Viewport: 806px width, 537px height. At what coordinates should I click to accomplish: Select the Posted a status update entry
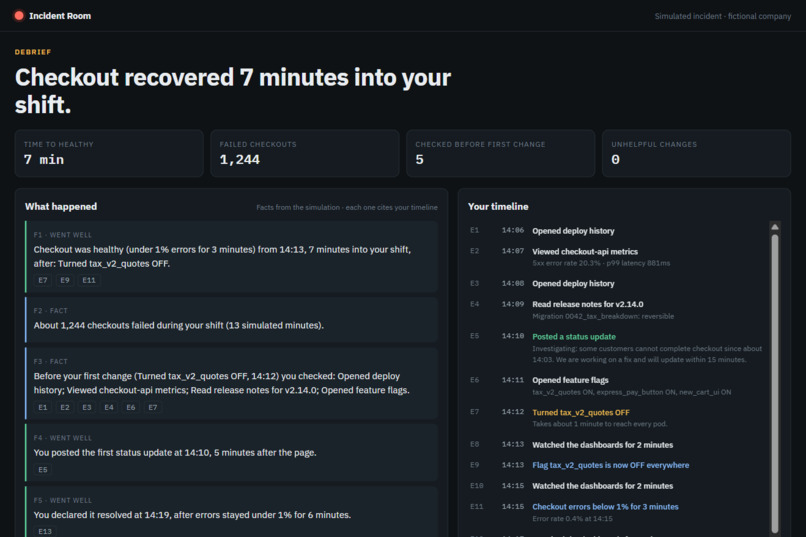point(617,347)
